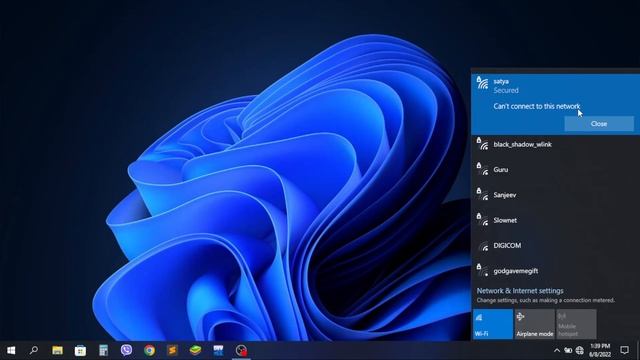Open Network & Internet settings link

[x=520, y=291]
